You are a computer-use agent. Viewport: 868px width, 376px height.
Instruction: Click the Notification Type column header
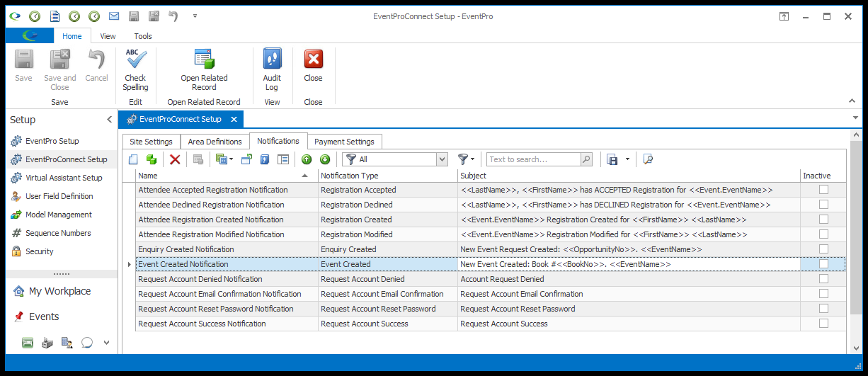click(388, 176)
